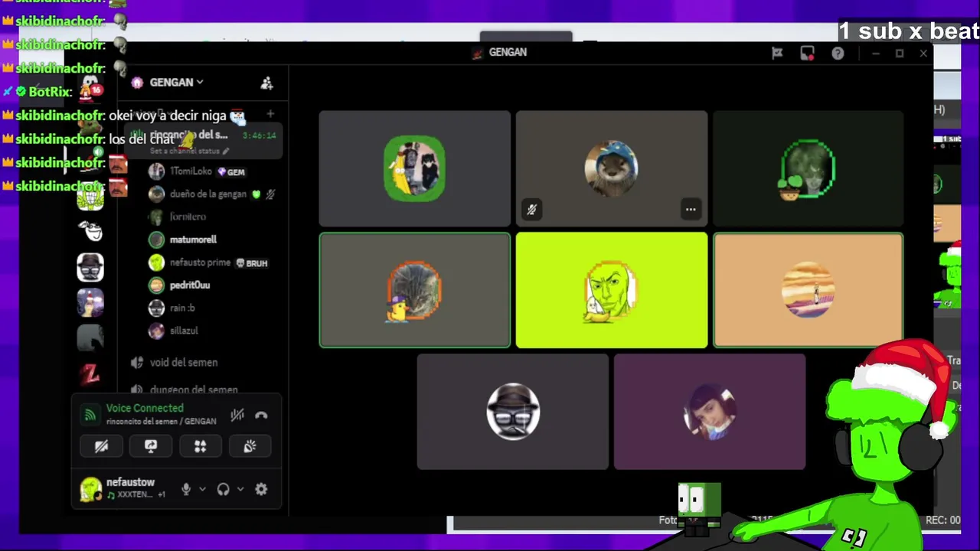Start screen share button
The height and width of the screenshot is (551, 980).
tap(151, 446)
